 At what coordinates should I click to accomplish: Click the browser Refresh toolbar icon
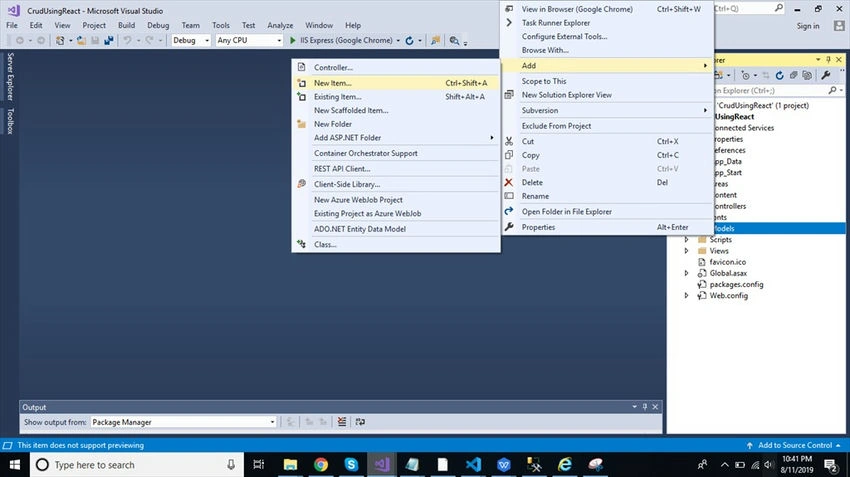coord(409,41)
